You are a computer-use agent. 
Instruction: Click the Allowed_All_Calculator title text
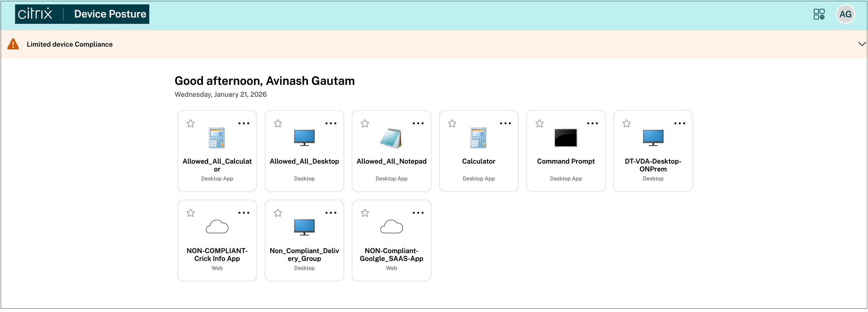point(217,165)
